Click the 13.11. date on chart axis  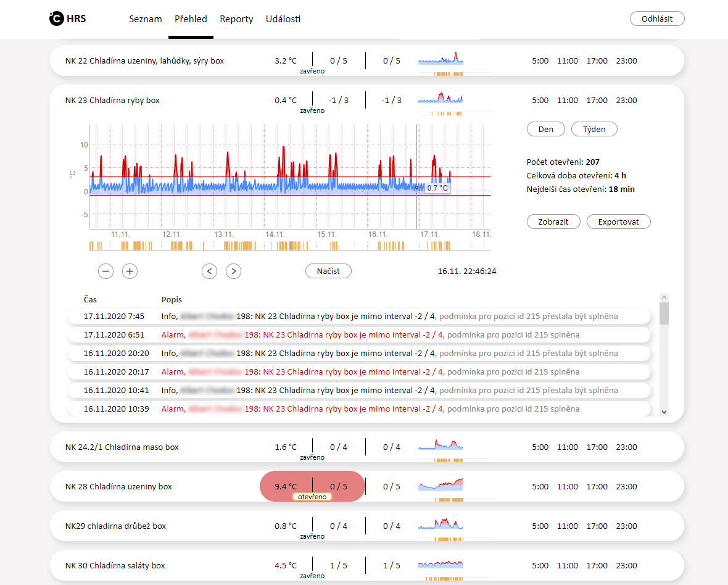[223, 234]
